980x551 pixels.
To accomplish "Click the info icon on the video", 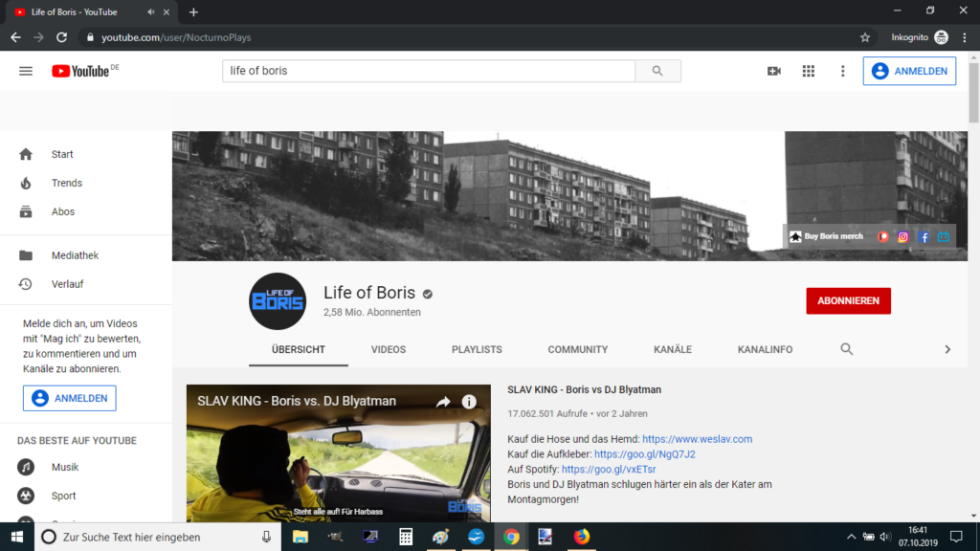I will click(469, 402).
